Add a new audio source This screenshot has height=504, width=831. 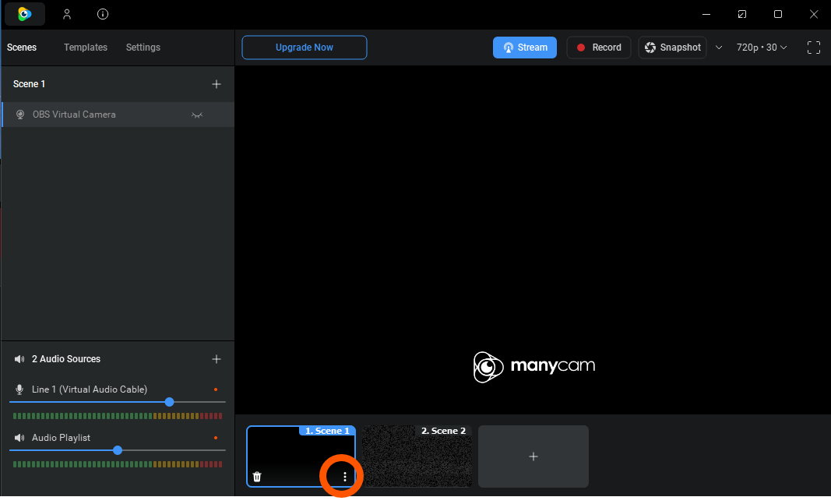(217, 359)
